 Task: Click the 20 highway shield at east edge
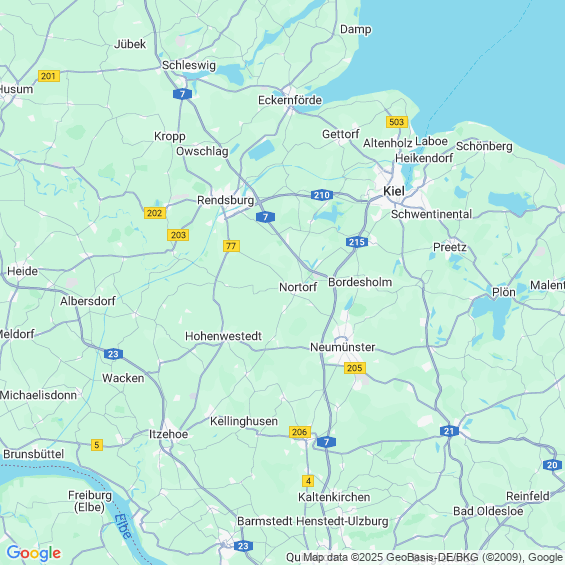point(552,465)
